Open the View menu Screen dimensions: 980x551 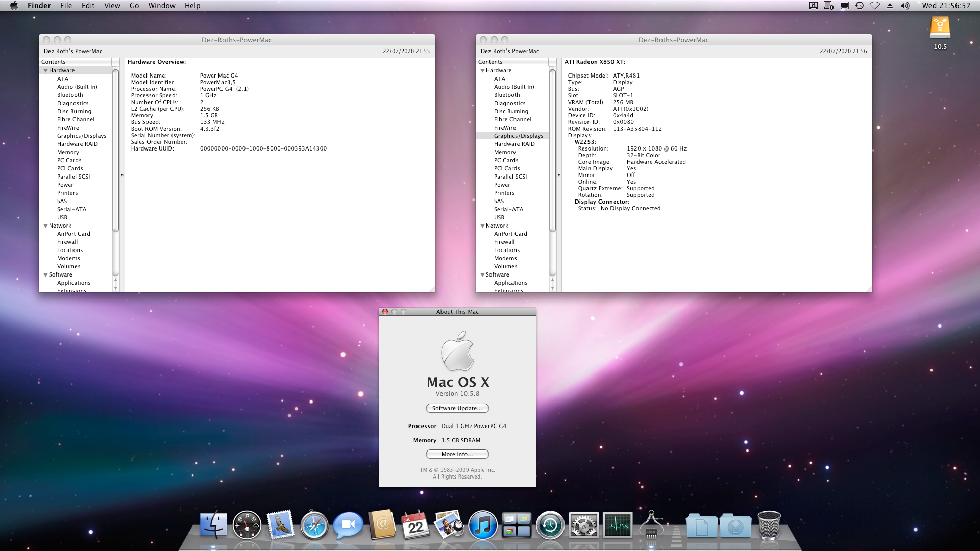pos(112,6)
